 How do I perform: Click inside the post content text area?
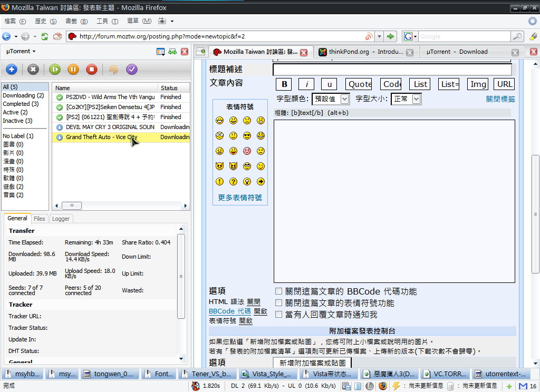pyautogui.click(x=394, y=201)
